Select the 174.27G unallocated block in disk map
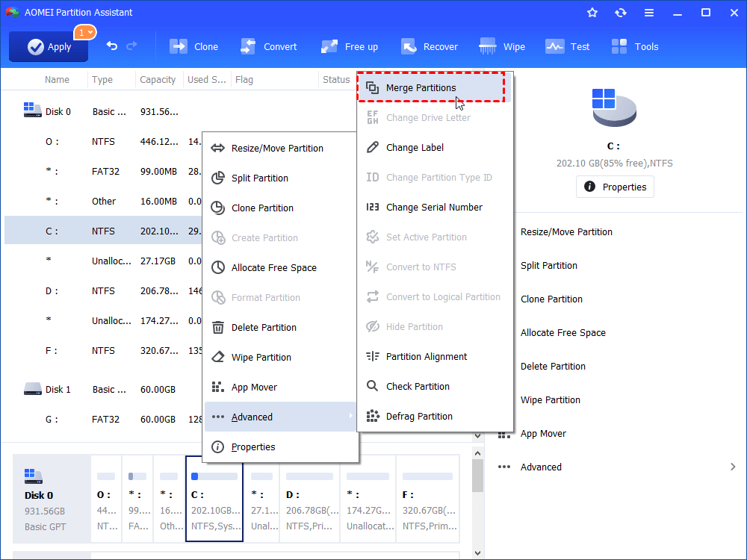747x560 pixels. pos(368,499)
